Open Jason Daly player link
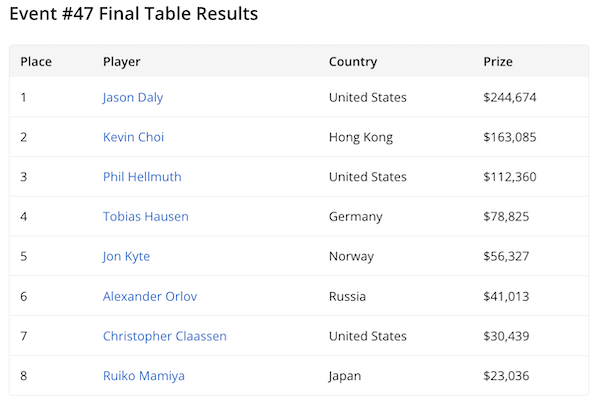 pos(132,97)
